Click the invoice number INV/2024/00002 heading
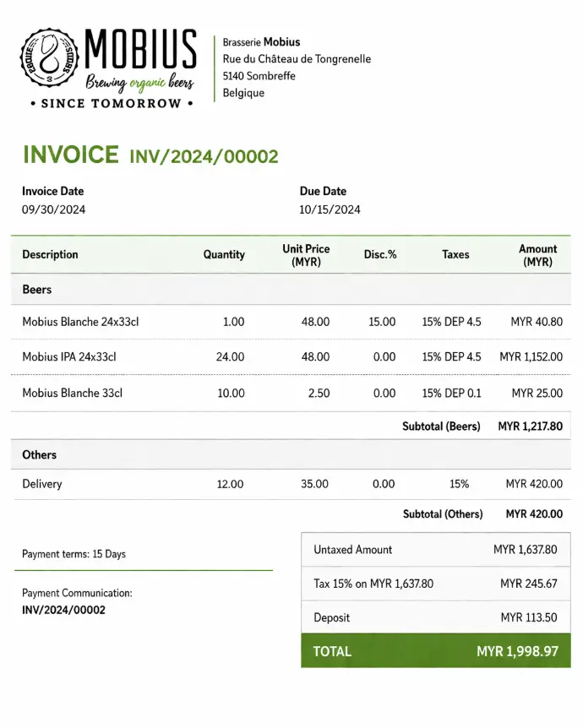 203,157
